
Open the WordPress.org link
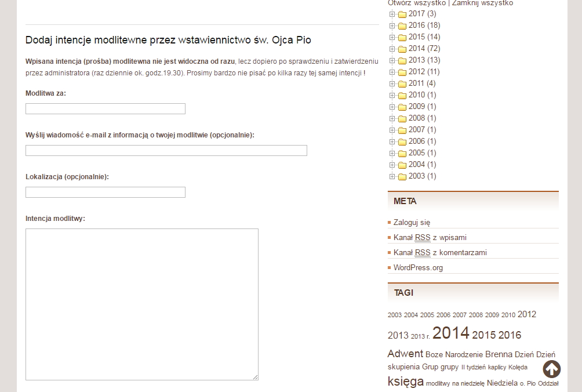coord(418,267)
